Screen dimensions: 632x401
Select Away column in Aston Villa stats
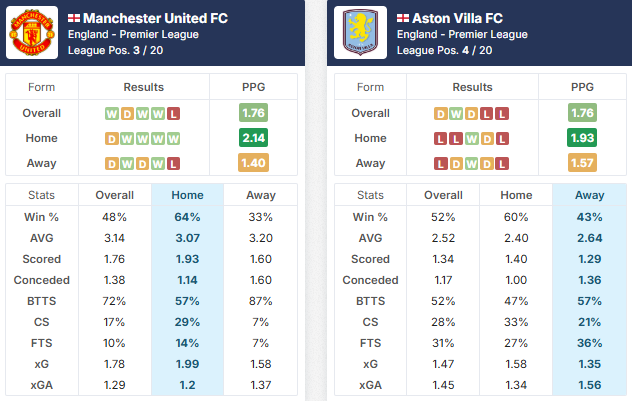click(587, 196)
